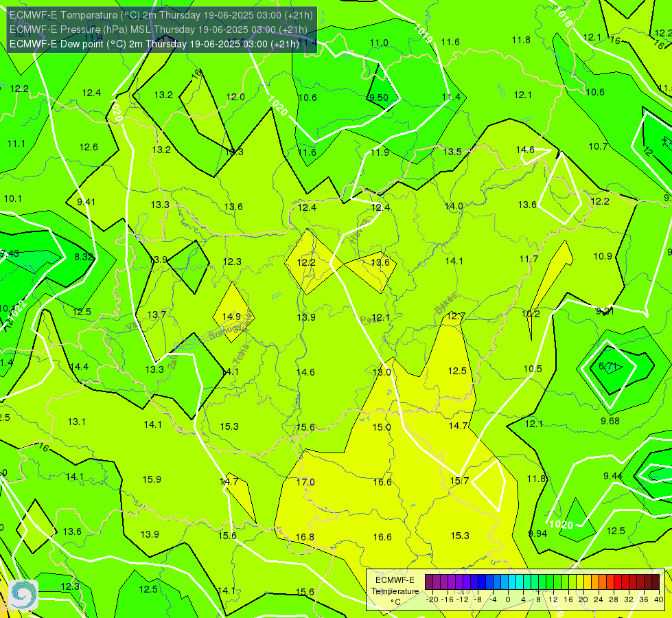Click the 14.4 temperature value
This screenshot has height=618, width=672.
80,367
